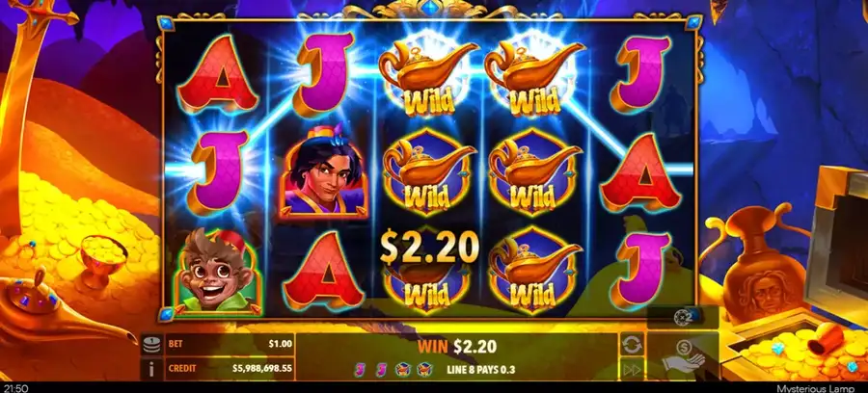Image resolution: width=868 pixels, height=393 pixels.
Task: Click the red A symbol in top-left reel
Action: pyautogui.click(x=218, y=74)
